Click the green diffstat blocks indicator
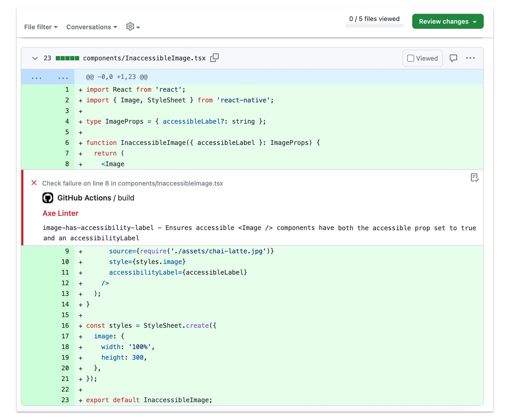 [67, 58]
